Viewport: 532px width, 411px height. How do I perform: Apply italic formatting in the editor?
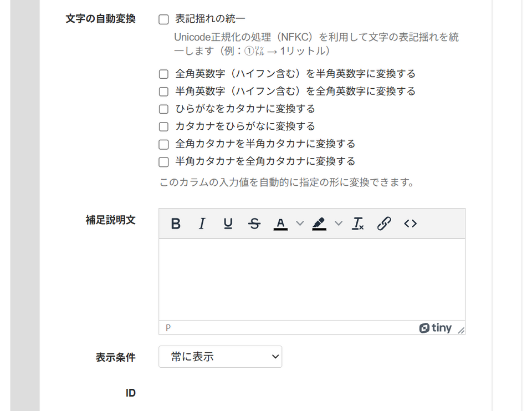[x=202, y=224]
